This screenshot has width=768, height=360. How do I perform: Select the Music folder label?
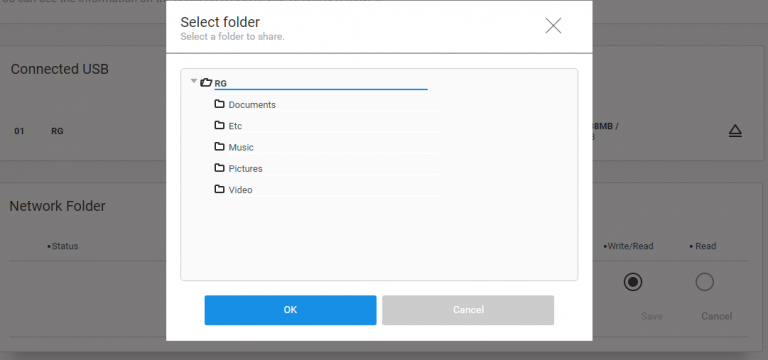[241, 147]
